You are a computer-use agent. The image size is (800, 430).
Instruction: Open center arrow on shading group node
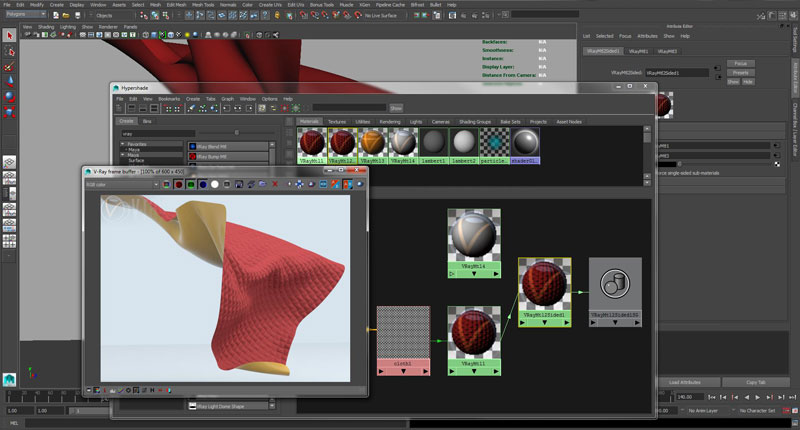(x=615, y=323)
